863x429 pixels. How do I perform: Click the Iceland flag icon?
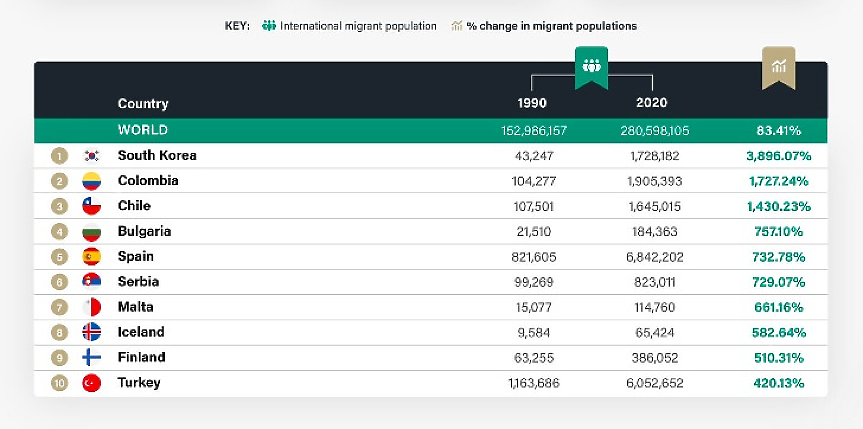tap(91, 332)
